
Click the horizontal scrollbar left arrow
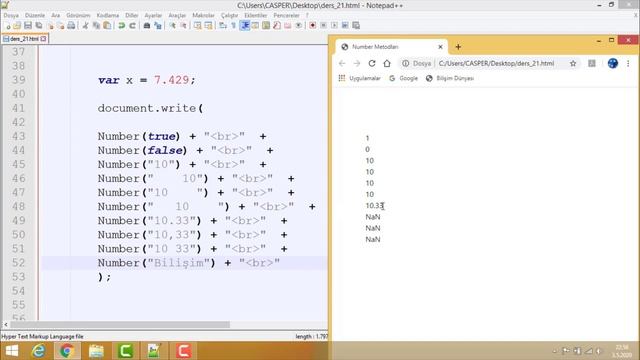click(6, 324)
